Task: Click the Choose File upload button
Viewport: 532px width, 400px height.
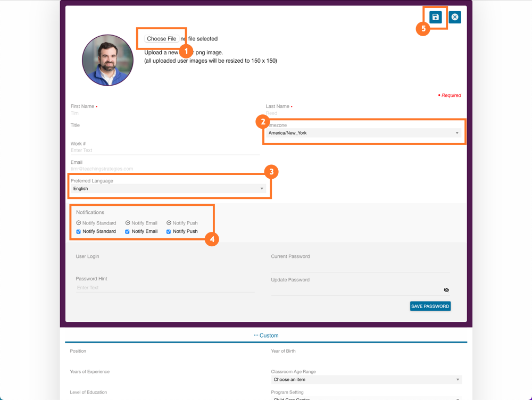Action: (x=161, y=38)
